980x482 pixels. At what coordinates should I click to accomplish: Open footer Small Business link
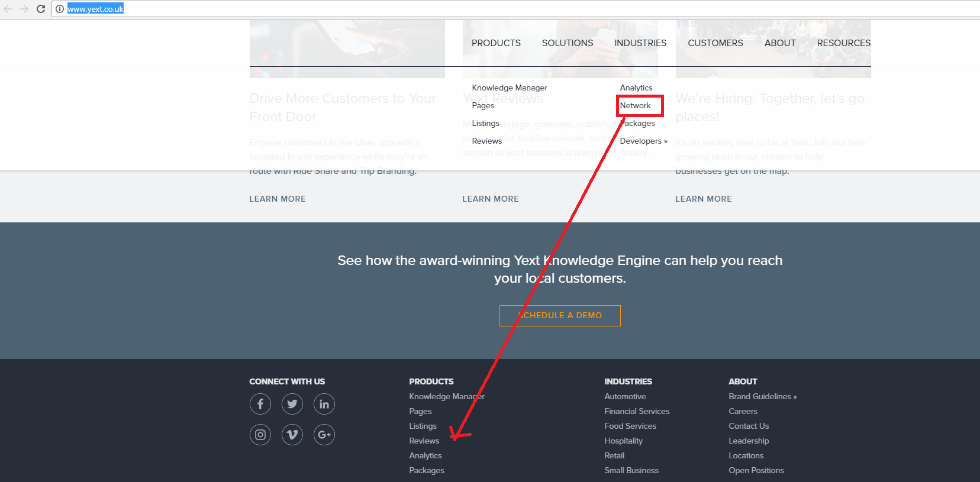tap(631, 470)
